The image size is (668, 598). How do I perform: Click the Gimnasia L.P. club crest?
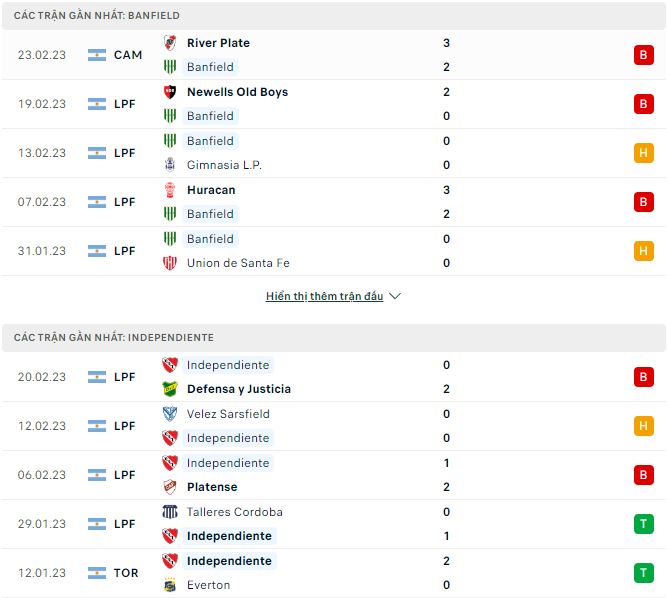tap(169, 165)
